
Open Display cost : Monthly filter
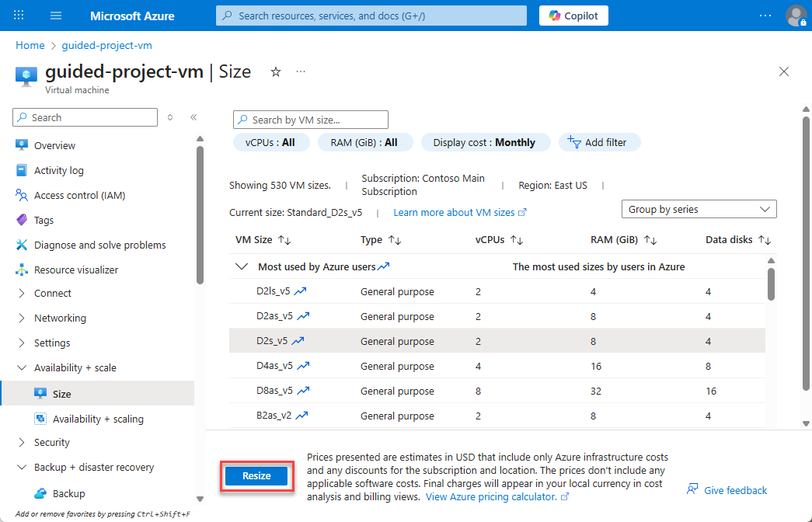click(x=485, y=142)
